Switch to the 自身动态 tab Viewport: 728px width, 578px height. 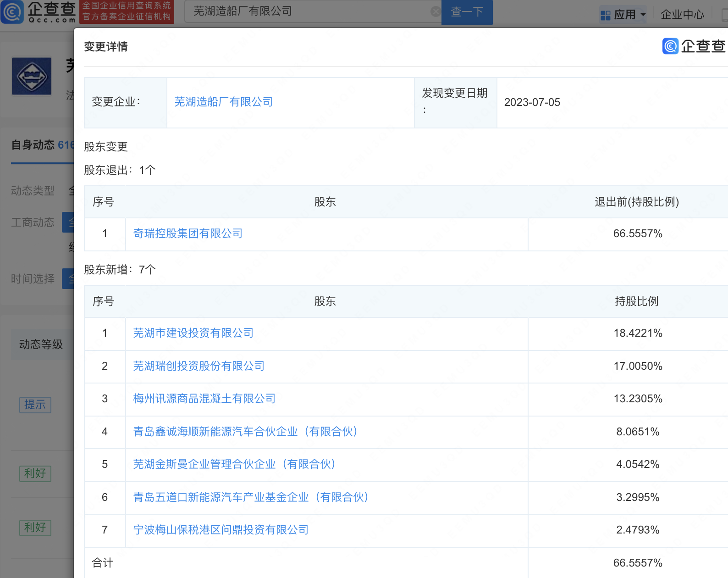(x=42, y=145)
